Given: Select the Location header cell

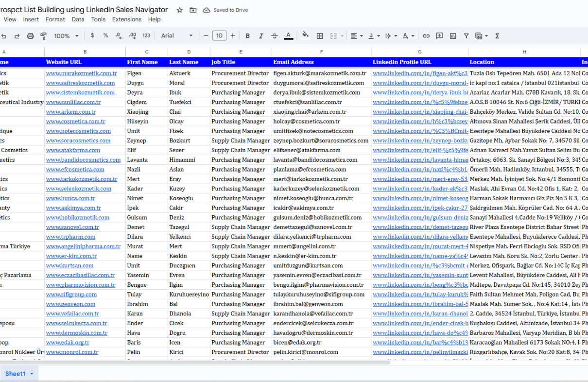Looking at the screenshot, I should point(524,62).
